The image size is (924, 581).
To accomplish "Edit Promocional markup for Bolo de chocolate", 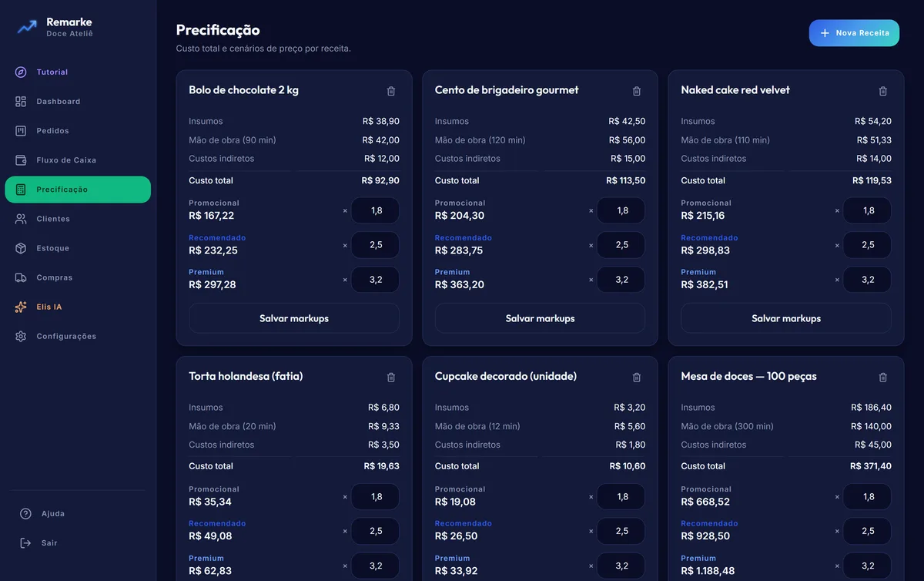I will click(x=376, y=210).
